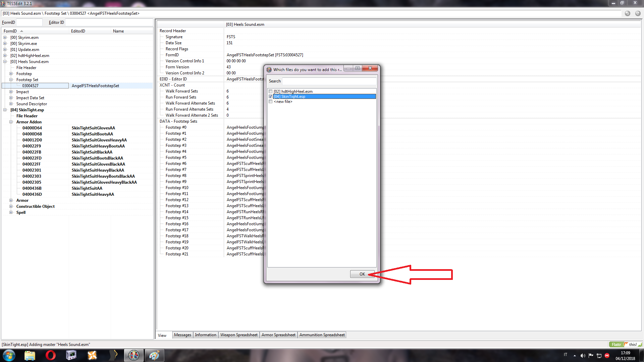The image size is (644, 362).
Task: Expand the [00] Skyrim.exe node
Action: [5, 44]
